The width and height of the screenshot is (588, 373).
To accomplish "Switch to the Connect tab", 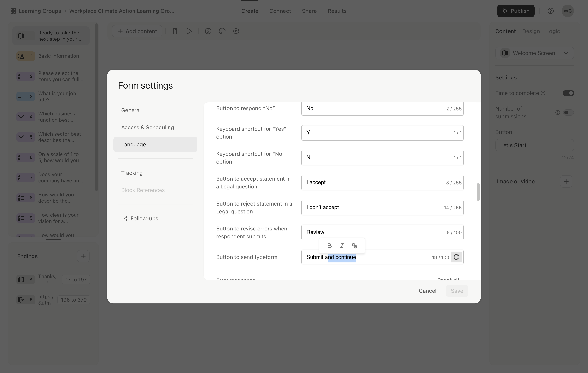I will click(280, 11).
